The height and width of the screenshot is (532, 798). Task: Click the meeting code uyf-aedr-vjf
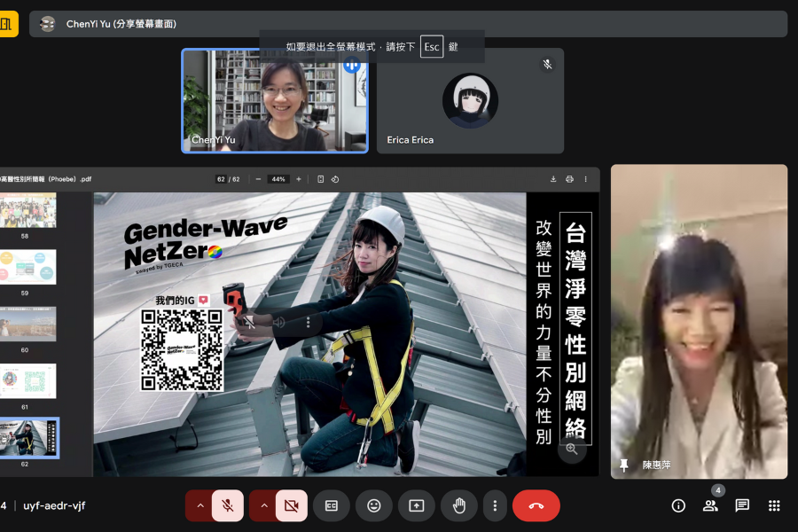click(54, 505)
